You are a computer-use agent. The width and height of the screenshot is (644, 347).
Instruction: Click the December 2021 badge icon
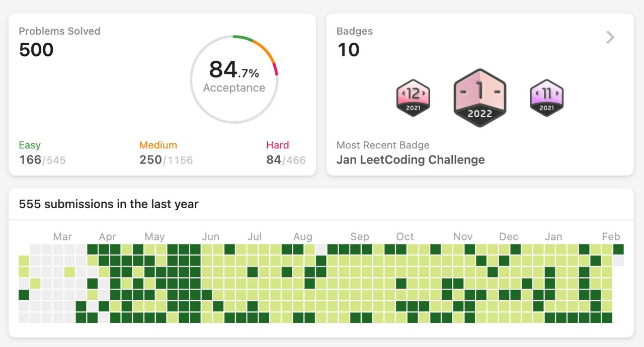[x=413, y=98]
